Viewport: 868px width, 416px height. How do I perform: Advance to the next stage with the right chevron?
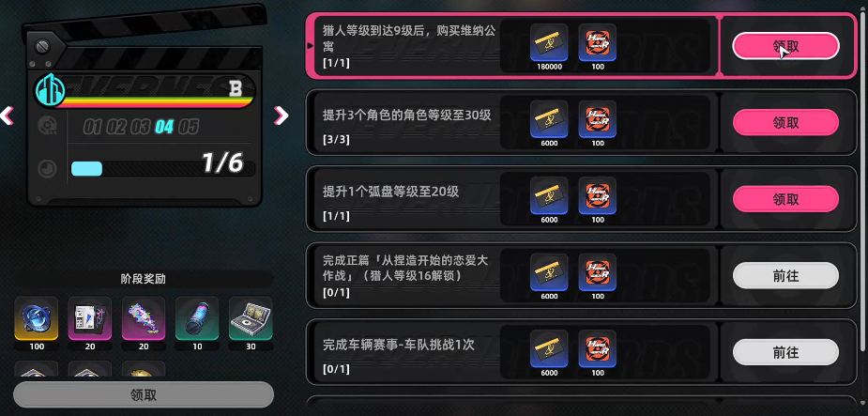pyautogui.click(x=282, y=116)
